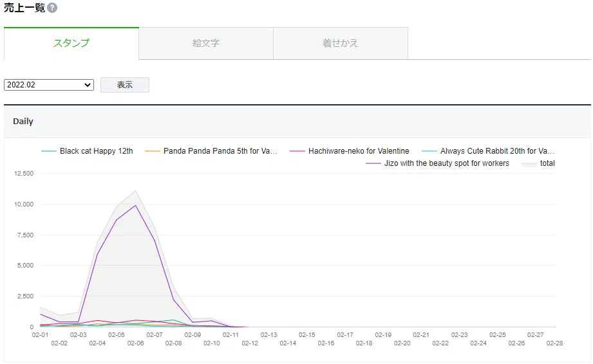This screenshot has width=593, height=364.
Task: Click the 10,000 y-axis label
Action: coord(24,205)
